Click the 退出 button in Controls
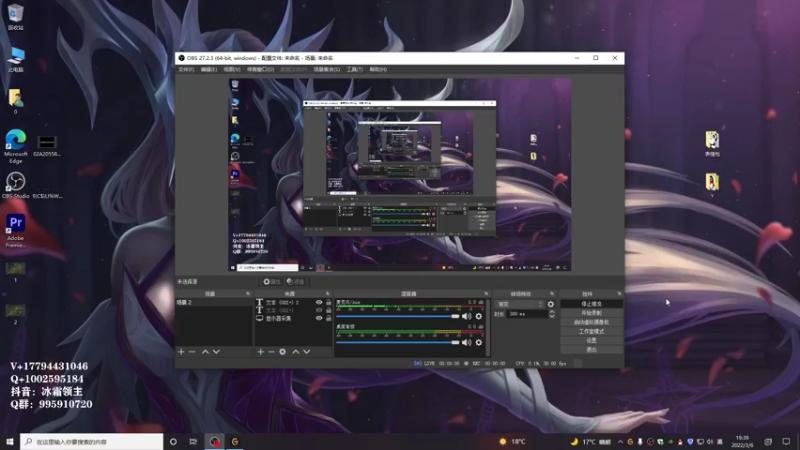The height and width of the screenshot is (450, 800). [x=591, y=349]
